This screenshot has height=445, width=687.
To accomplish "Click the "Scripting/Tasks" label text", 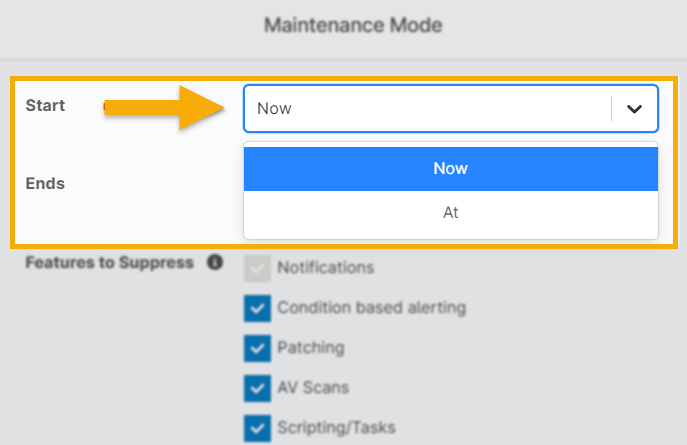I will 336,428.
